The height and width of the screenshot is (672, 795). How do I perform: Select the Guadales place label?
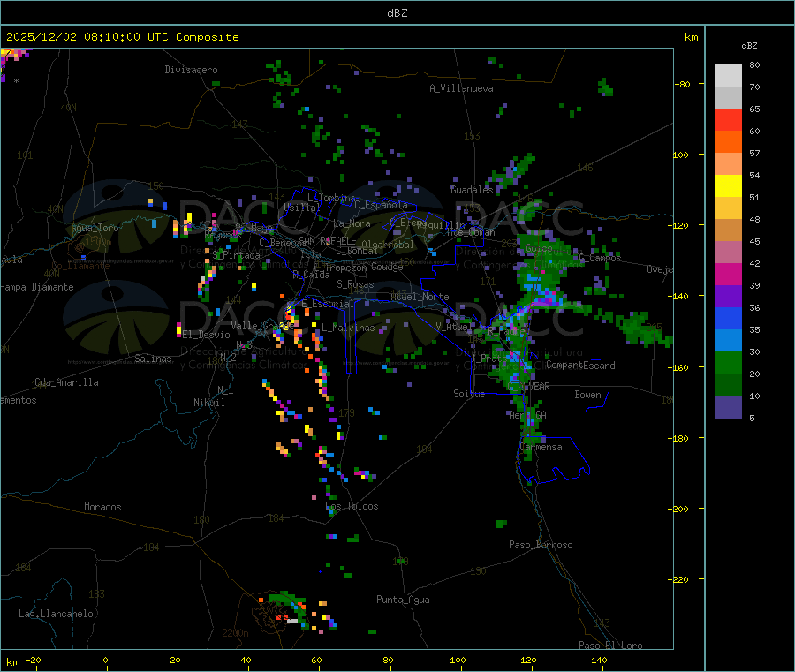472,190
